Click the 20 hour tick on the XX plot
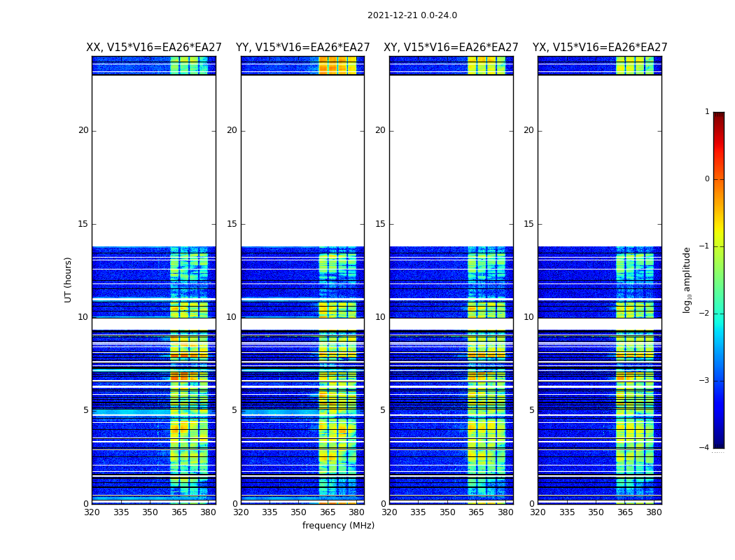Screen dimensions: 735x560 click(83, 130)
